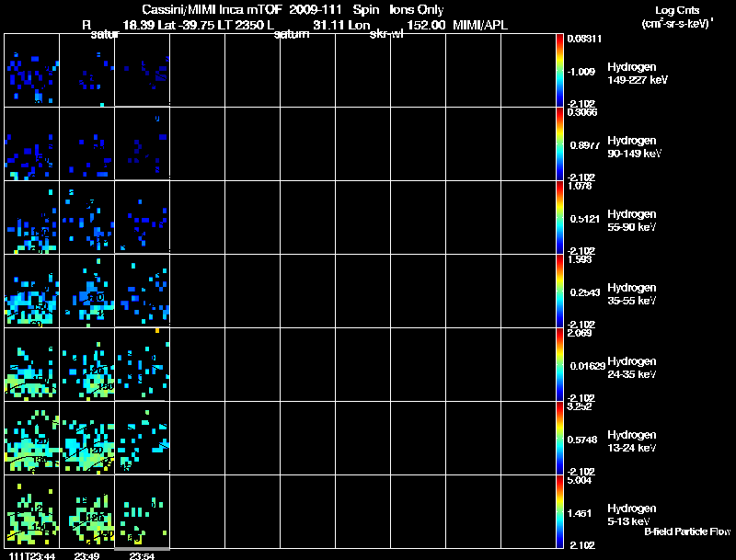Click the '23:49' time label
The width and height of the screenshot is (736, 560).
pyautogui.click(x=86, y=556)
